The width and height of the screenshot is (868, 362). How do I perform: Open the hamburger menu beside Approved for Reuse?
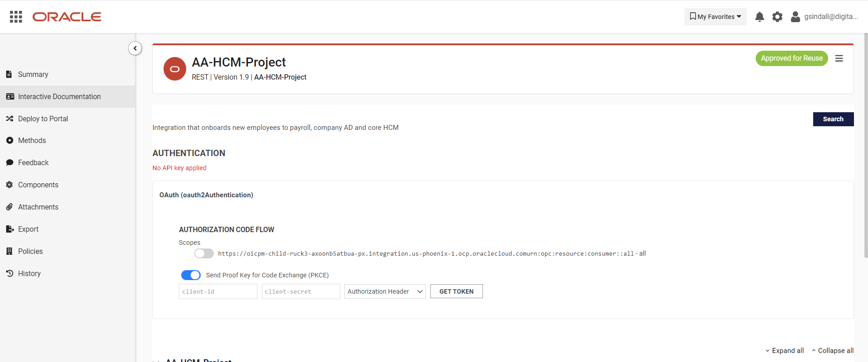click(839, 58)
